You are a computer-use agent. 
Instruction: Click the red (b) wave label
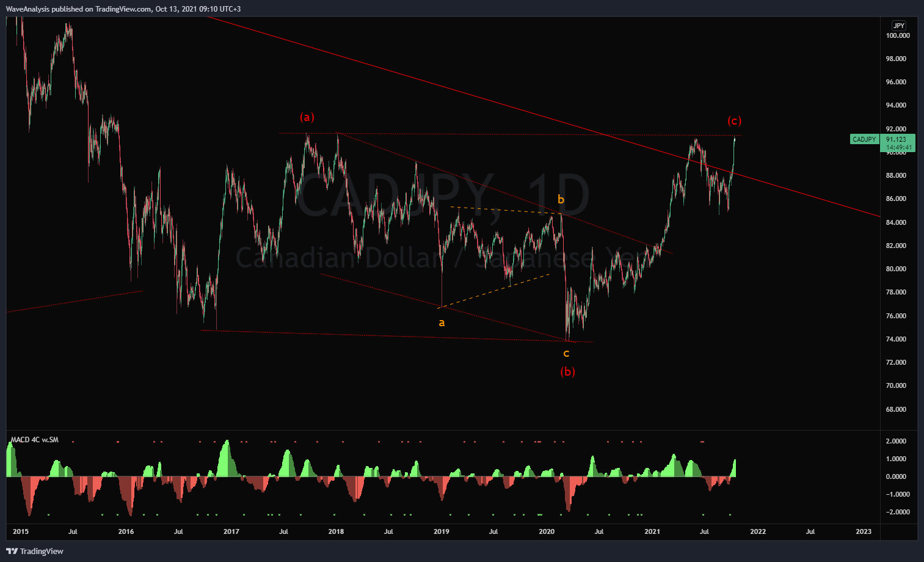point(568,371)
